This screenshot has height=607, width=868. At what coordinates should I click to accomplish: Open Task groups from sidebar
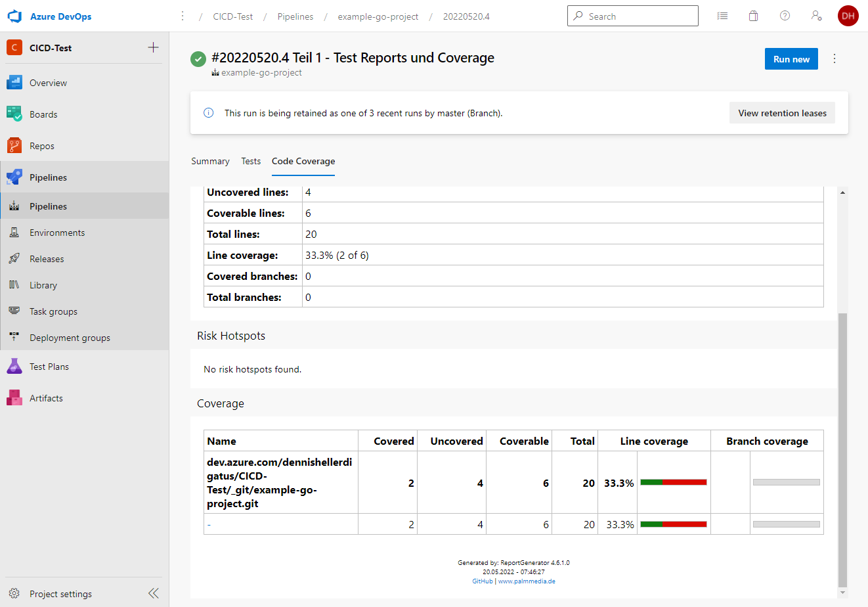(53, 311)
